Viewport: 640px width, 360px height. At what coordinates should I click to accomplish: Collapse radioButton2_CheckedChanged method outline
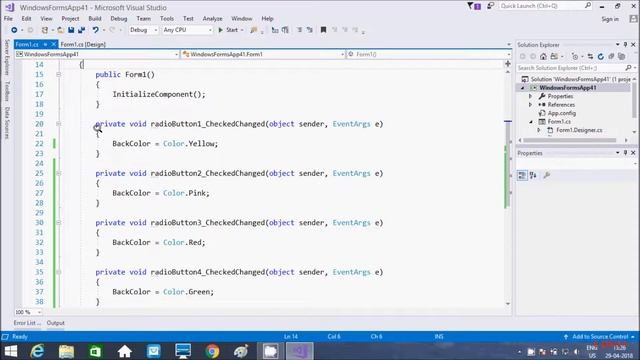click(59, 173)
